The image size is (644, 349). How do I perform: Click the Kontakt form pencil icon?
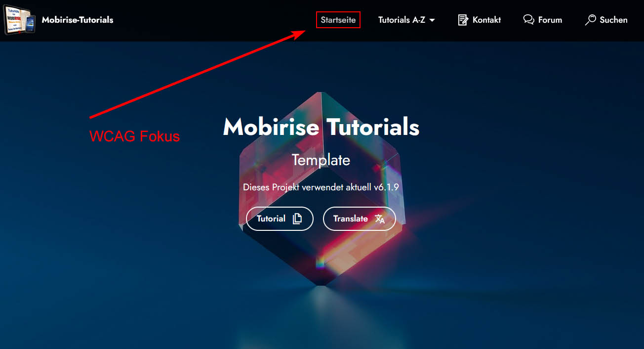[x=463, y=20]
